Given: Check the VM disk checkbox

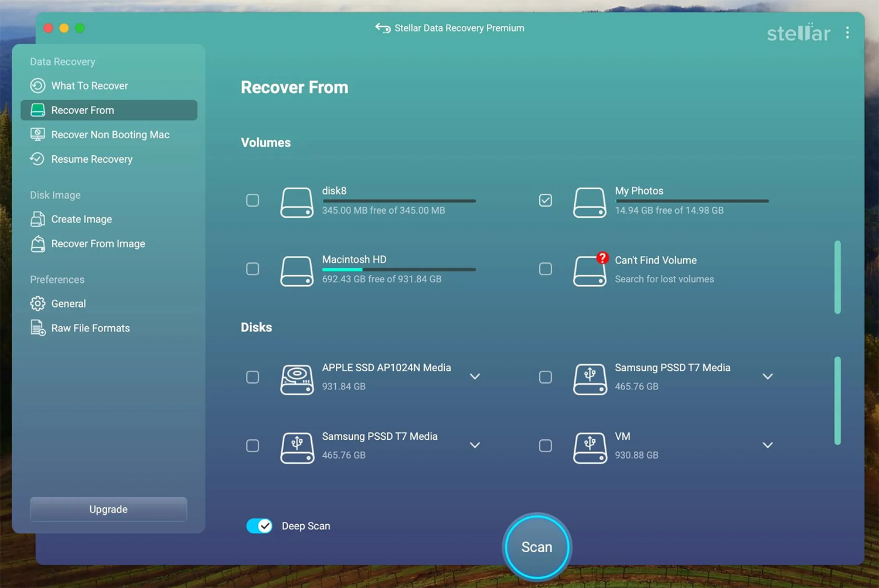Looking at the screenshot, I should click(x=546, y=446).
